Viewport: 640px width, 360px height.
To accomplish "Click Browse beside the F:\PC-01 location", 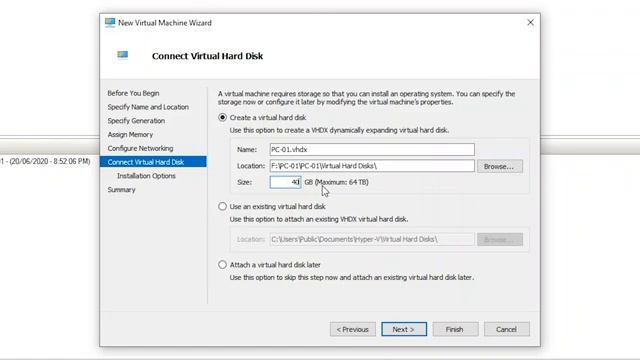I will tap(500, 166).
